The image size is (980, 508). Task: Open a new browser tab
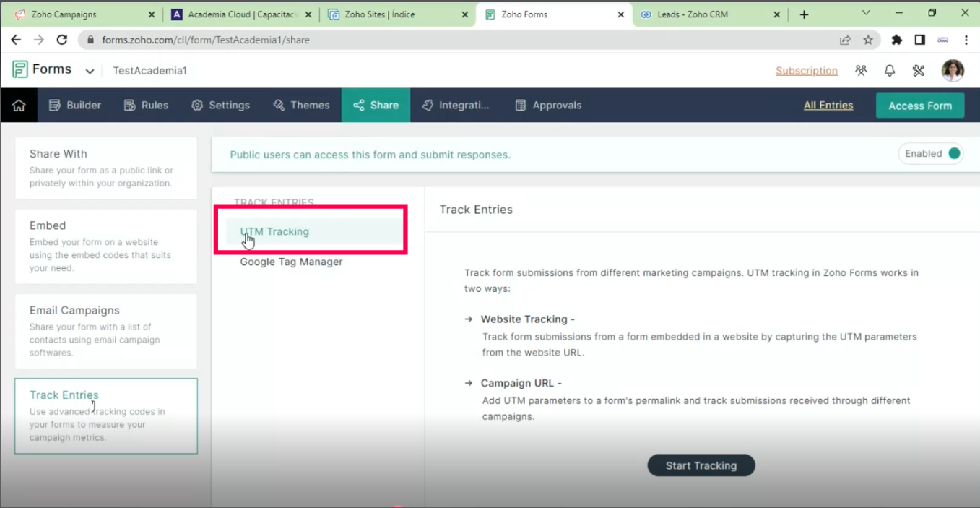tap(804, 14)
